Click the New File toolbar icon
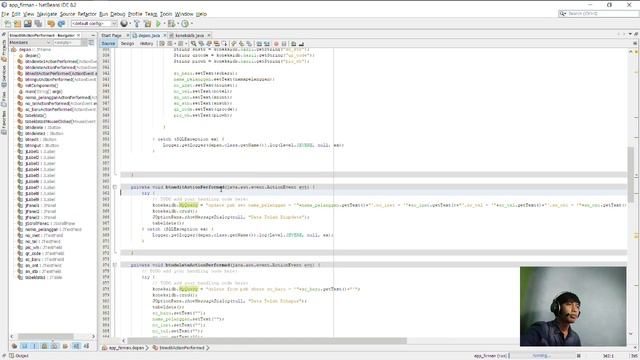 pyautogui.click(x=8, y=24)
